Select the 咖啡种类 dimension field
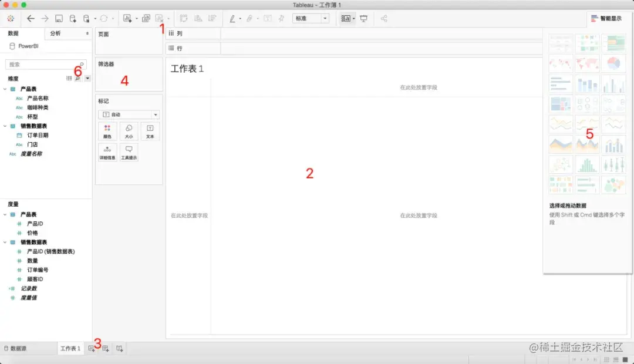 pos(38,107)
